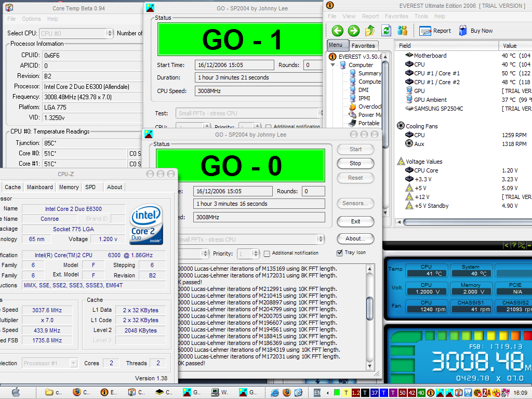Image resolution: width=532 pixels, height=399 pixels.
Task: Click the green Back arrow in EVEREST toolbar
Action: (x=337, y=31)
